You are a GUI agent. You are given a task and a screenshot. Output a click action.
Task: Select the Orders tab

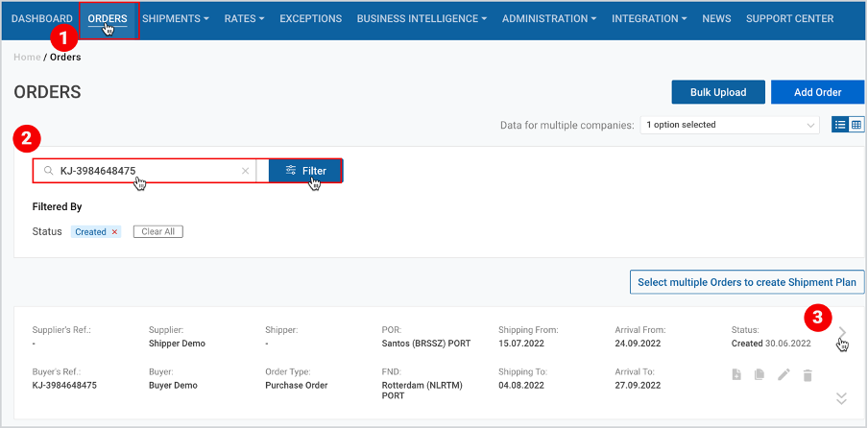click(x=108, y=19)
